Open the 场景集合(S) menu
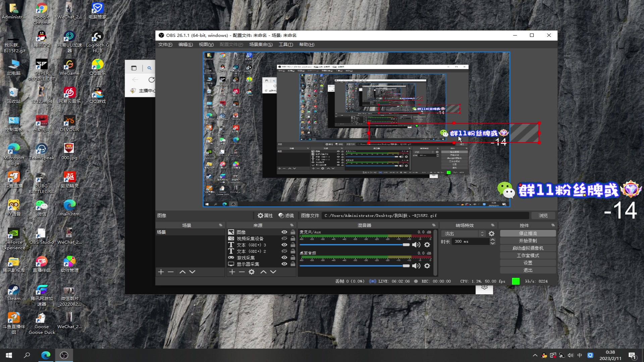 point(261,45)
